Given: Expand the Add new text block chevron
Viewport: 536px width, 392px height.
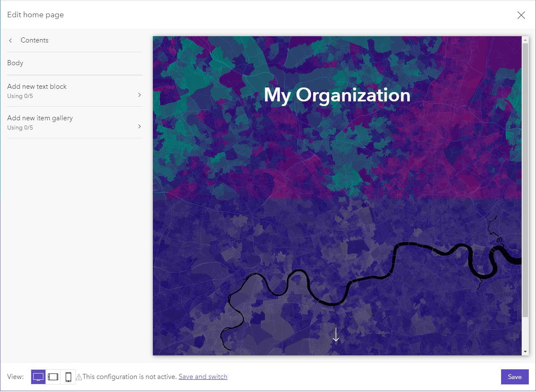Looking at the screenshot, I should 139,95.
